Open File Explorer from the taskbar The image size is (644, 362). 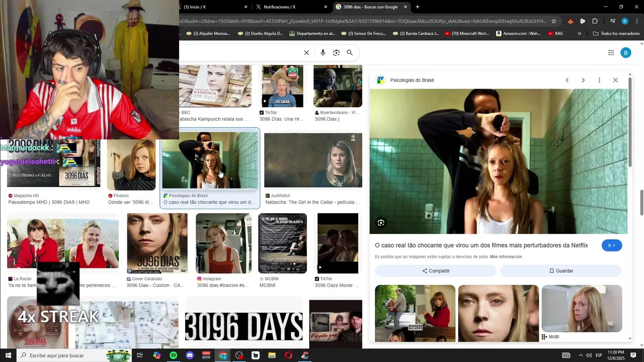tap(272, 355)
